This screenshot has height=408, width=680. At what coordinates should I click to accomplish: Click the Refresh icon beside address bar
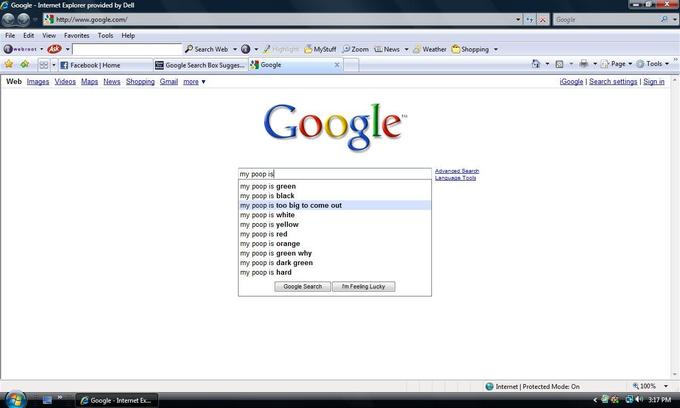coord(530,20)
